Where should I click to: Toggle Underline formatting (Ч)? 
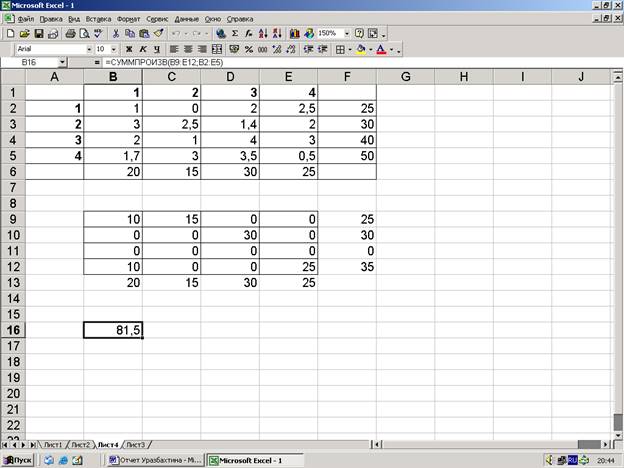coord(157,49)
